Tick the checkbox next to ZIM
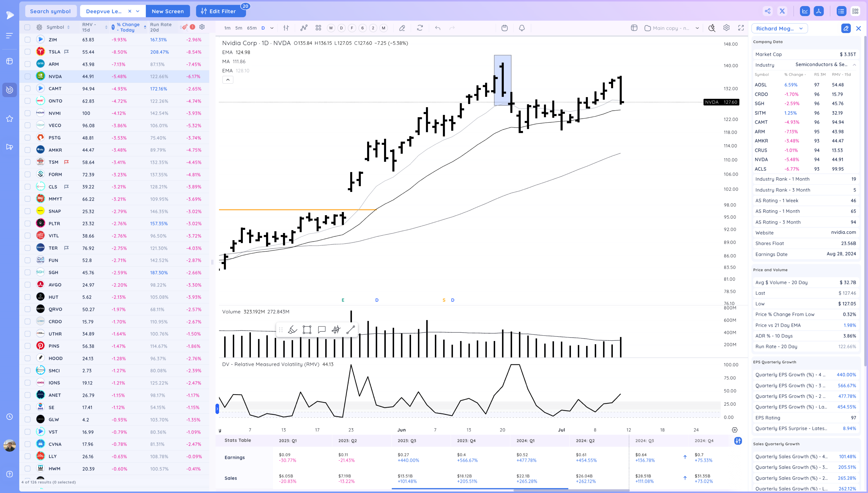 coord(27,40)
